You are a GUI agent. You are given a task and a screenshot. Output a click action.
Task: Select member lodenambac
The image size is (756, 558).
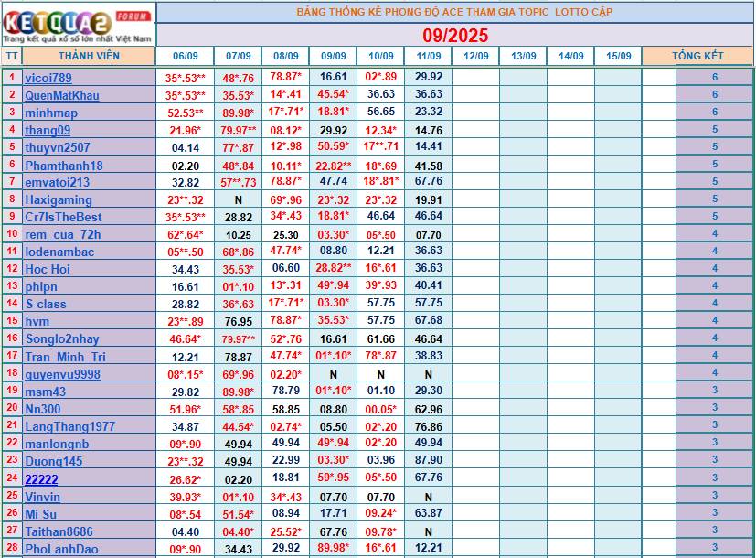pyautogui.click(x=59, y=252)
